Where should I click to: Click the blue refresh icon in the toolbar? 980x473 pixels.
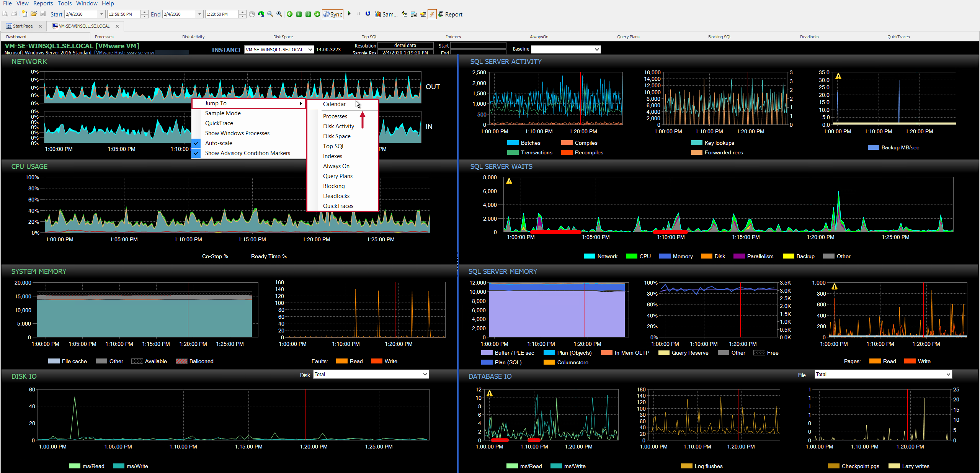[x=368, y=14]
